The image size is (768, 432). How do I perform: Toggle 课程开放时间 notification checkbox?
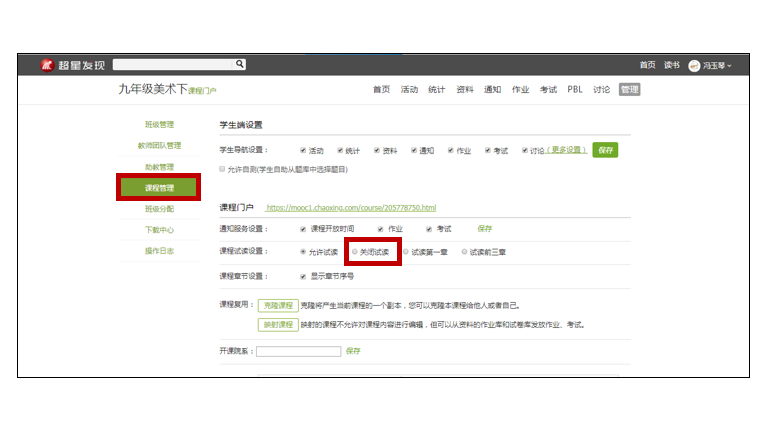(303, 229)
